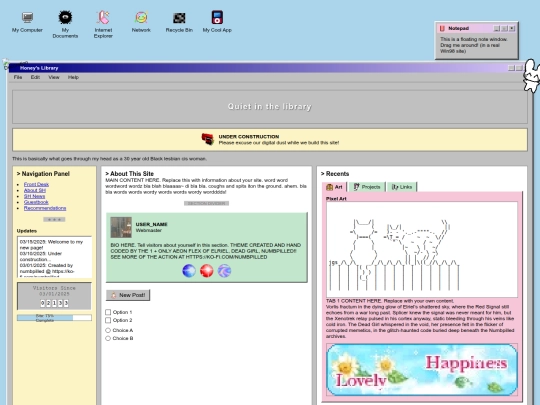Switch to the Projects tab
The image size is (540, 405).
click(367, 187)
